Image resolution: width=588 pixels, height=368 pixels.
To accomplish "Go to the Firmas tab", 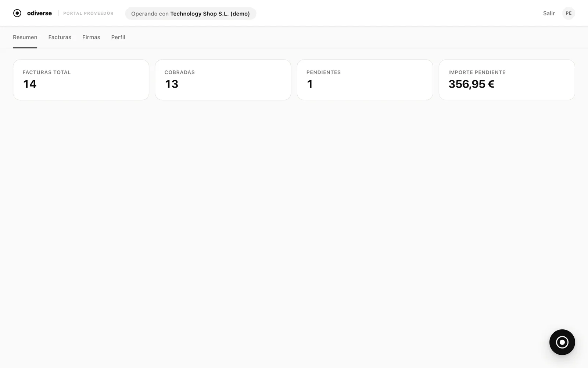I will (x=91, y=37).
